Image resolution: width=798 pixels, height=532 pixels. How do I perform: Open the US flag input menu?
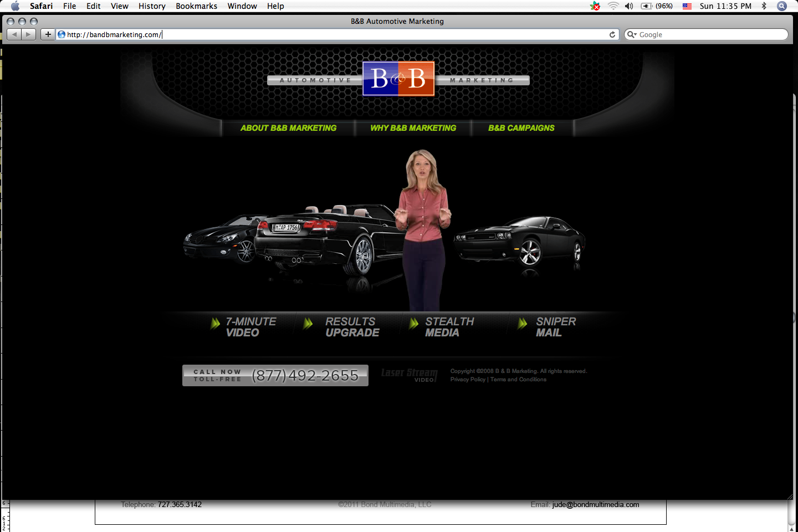pos(687,6)
